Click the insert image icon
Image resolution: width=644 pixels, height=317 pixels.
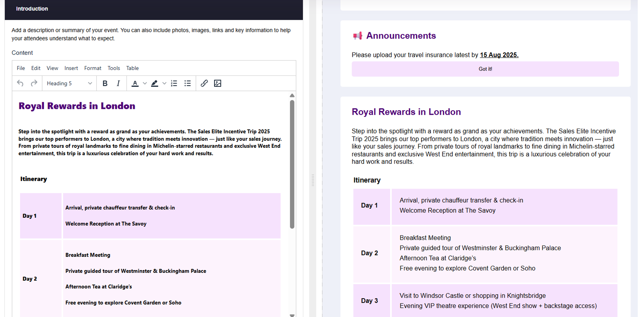[217, 84]
